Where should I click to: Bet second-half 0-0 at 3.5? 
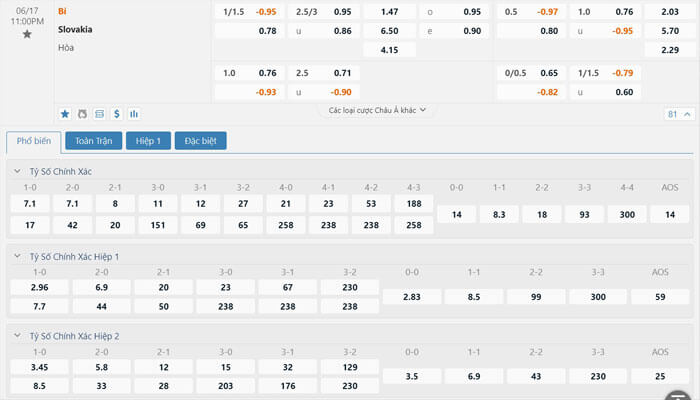tap(412, 376)
